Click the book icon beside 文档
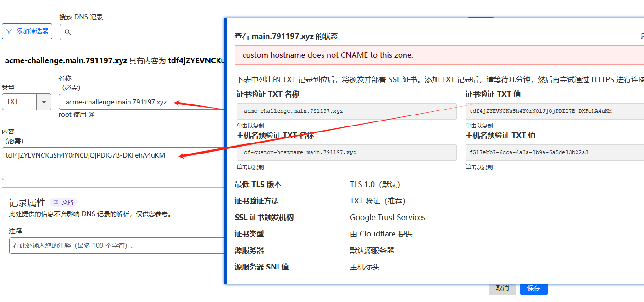Image resolution: width=644 pixels, height=302 pixels. pos(56,202)
